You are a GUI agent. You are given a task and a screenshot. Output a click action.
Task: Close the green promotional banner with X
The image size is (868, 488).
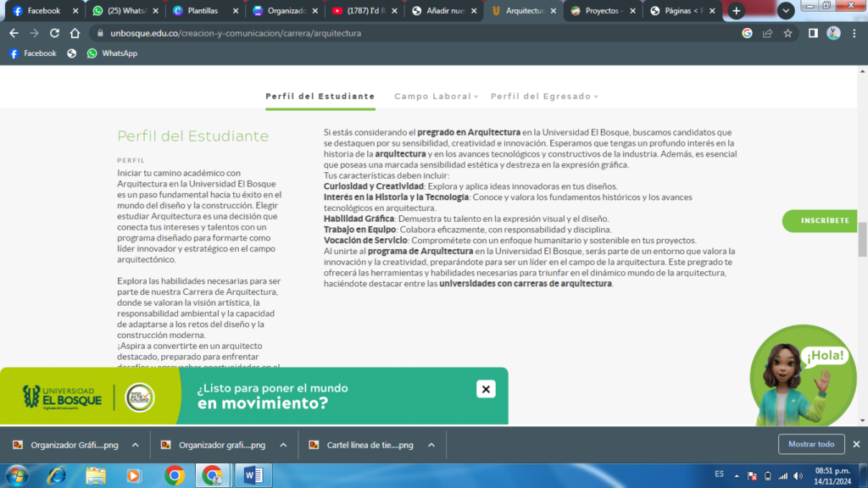pyautogui.click(x=486, y=389)
